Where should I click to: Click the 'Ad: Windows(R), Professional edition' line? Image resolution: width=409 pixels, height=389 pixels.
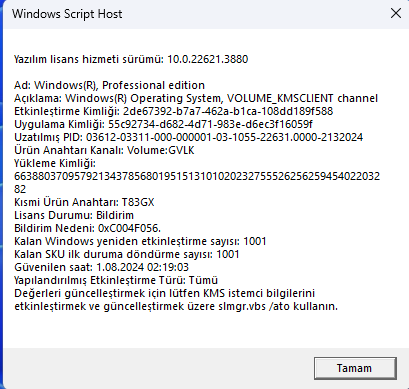(x=109, y=85)
